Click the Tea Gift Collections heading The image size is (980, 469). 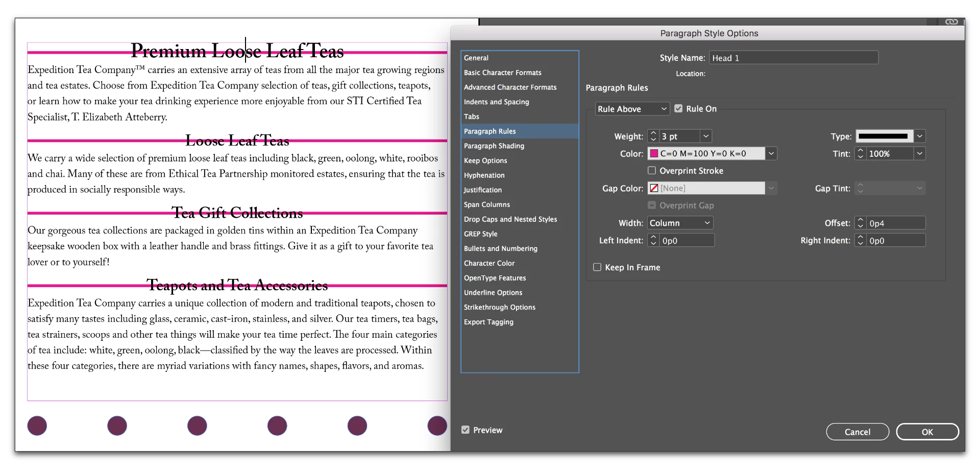(237, 213)
